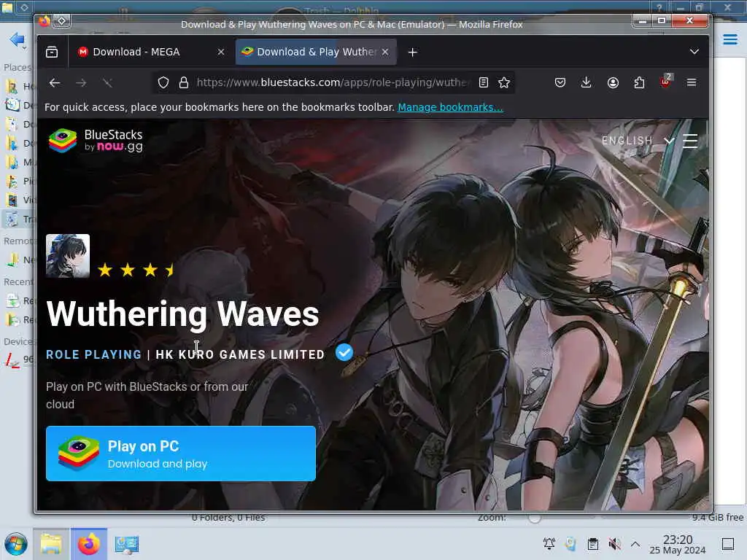Open BlueStacks site hamburger menu
747x560 pixels.
pyautogui.click(x=690, y=141)
